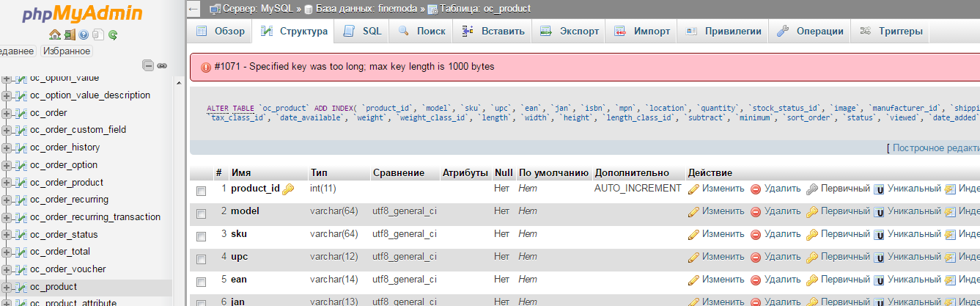This screenshot has width=980, height=306.
Task: Click table icon next to oc_order
Action: pyautogui.click(x=21, y=113)
